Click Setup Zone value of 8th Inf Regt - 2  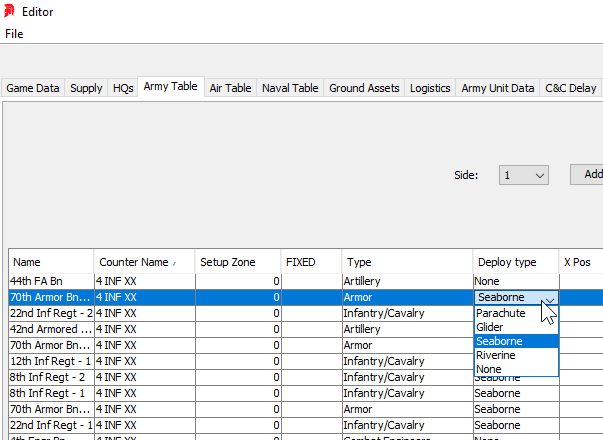tap(238, 377)
